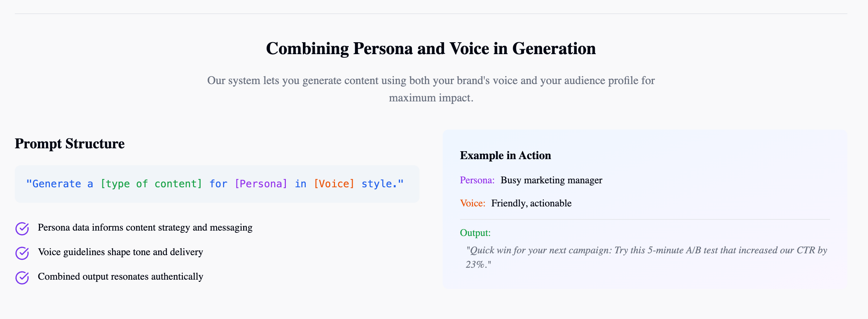Click the "Example in Action" card title
The height and width of the screenshot is (319, 868).
(x=505, y=156)
